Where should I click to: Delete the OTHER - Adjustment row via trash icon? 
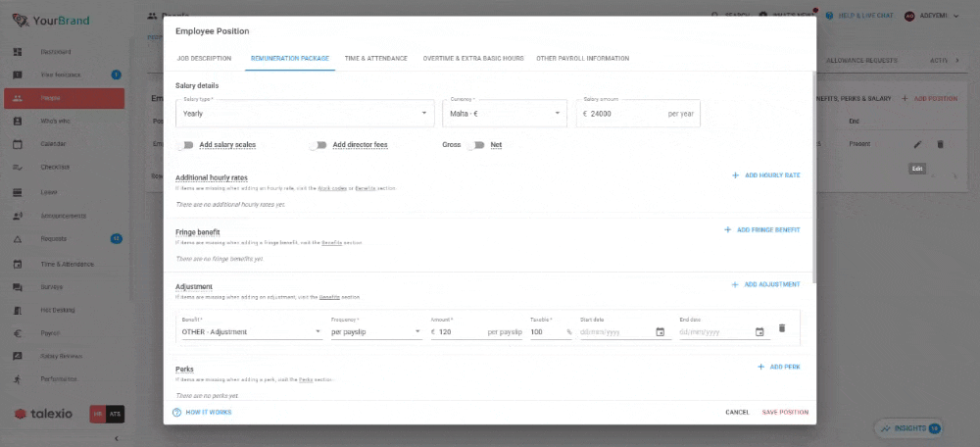click(781, 328)
